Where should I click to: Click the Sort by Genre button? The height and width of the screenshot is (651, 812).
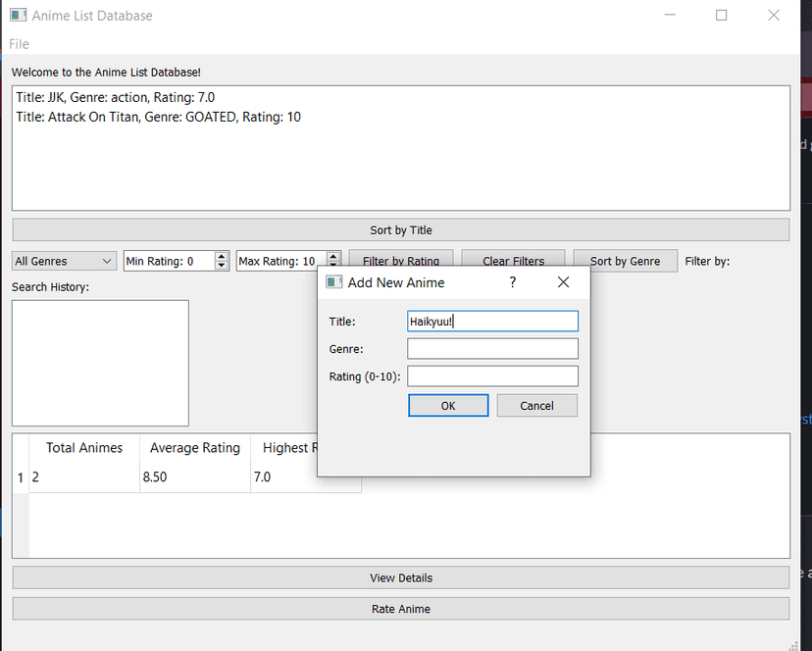625,262
